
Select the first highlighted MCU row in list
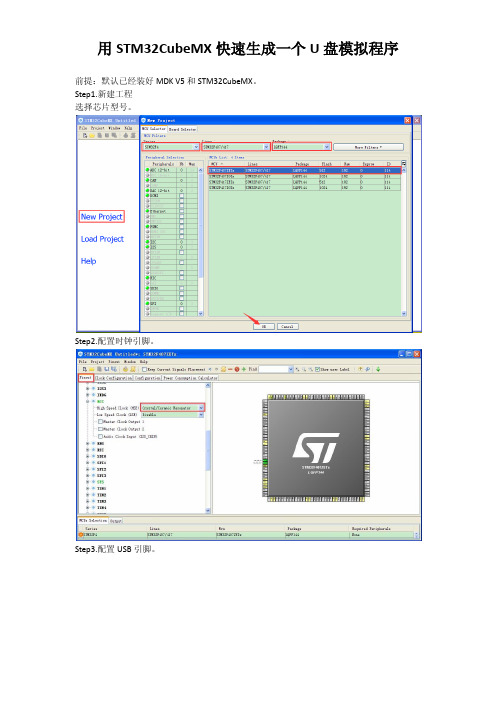click(304, 171)
